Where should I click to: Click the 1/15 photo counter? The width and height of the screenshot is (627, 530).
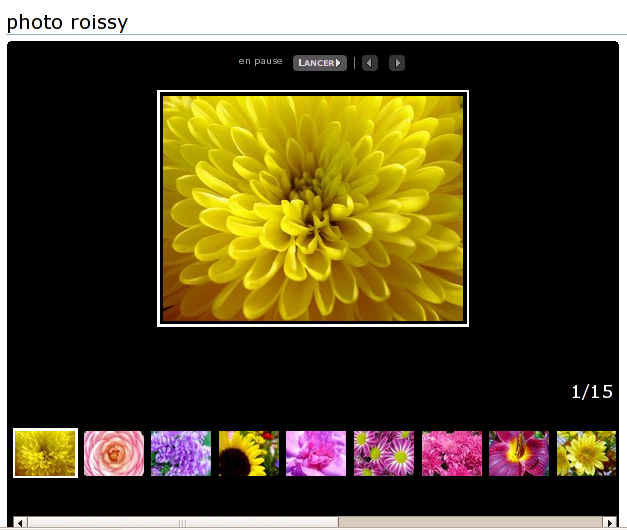point(591,391)
